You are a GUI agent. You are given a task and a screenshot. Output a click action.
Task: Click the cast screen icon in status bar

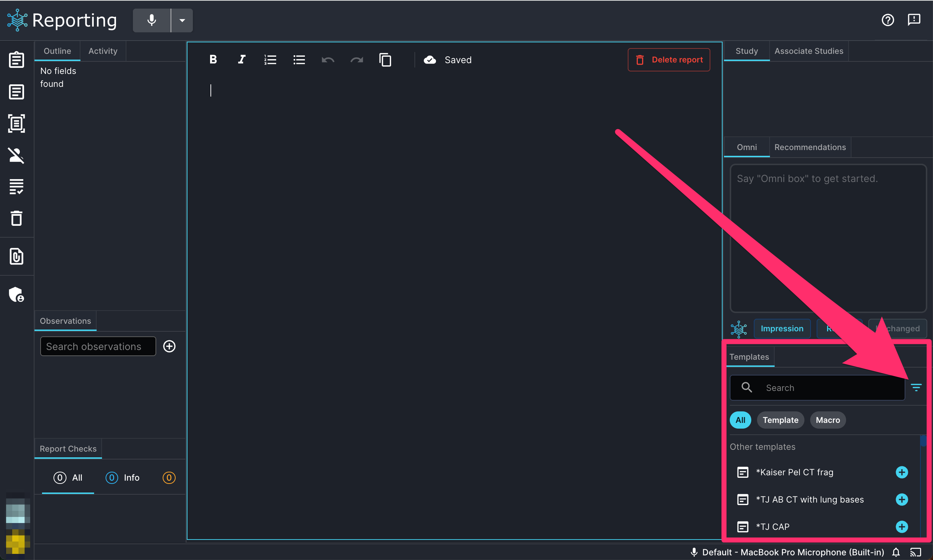pos(915,552)
